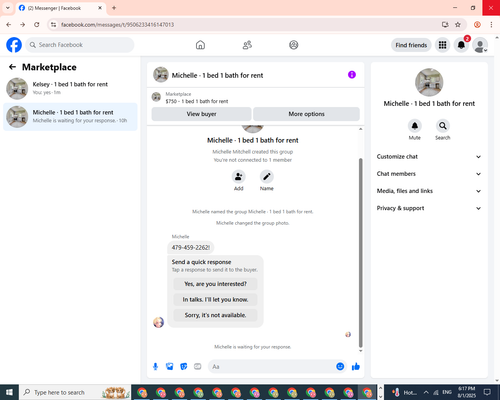The width and height of the screenshot is (500, 400).
Task: Send 'Yes, are you interested?' quick response
Action: pos(215,284)
